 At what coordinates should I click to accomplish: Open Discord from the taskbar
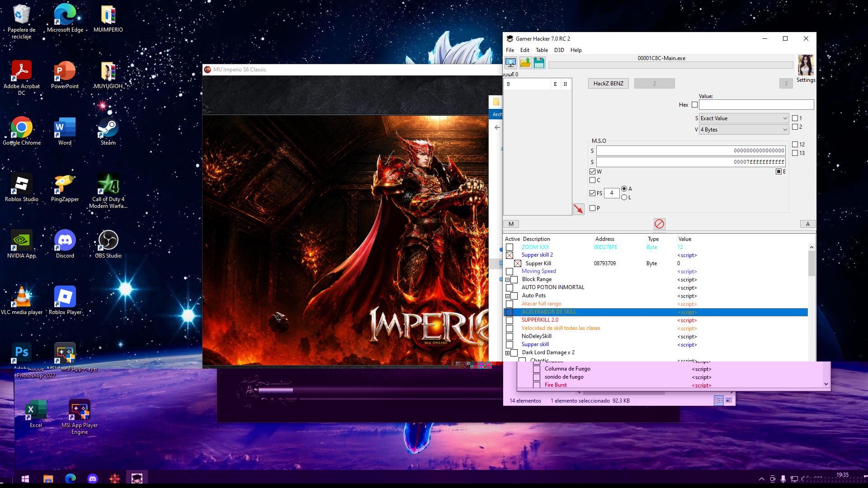click(93, 479)
